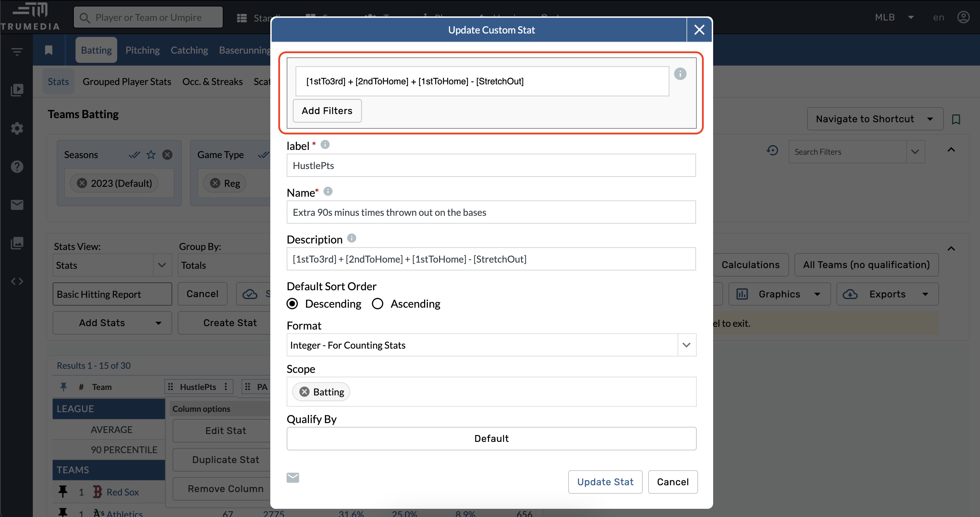980x517 pixels.
Task: Click the Update Stat button
Action: 605,481
